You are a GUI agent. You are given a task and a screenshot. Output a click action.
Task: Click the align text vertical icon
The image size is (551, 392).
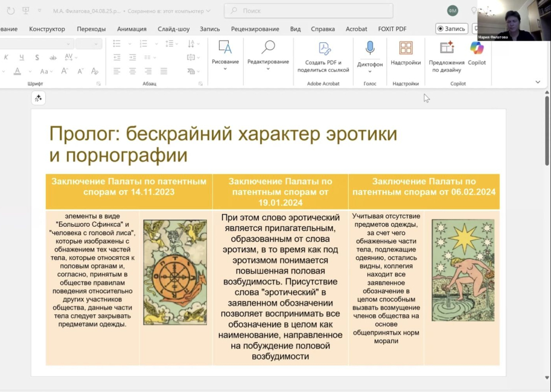click(x=191, y=57)
